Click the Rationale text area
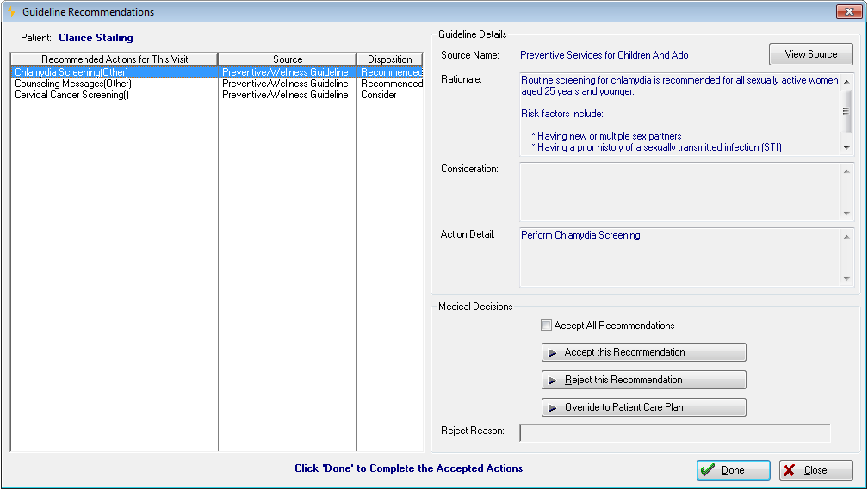The height and width of the screenshot is (490, 868). coord(679,114)
